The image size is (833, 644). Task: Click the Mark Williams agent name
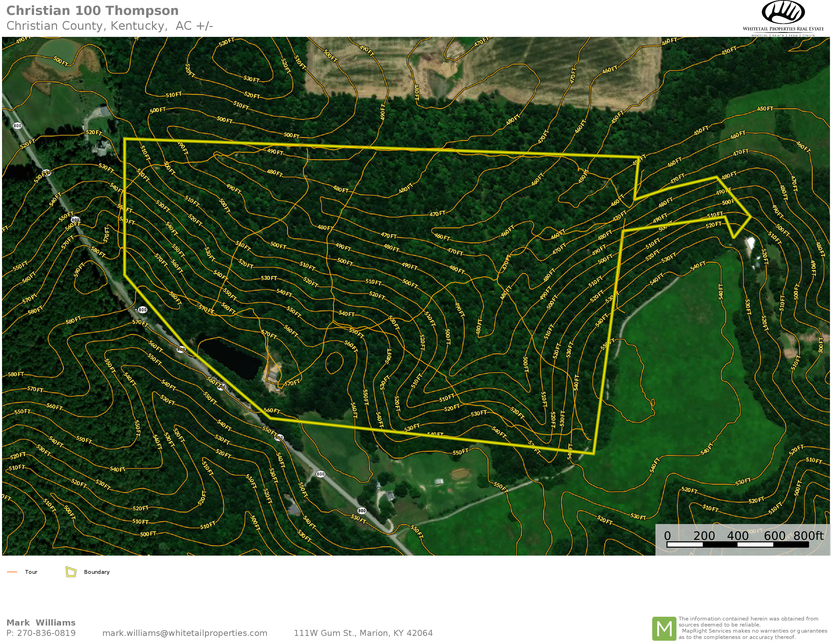pyautogui.click(x=41, y=623)
